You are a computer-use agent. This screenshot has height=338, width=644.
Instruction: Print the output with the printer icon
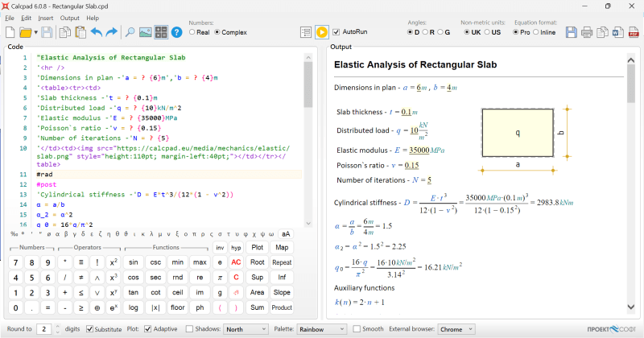(587, 32)
